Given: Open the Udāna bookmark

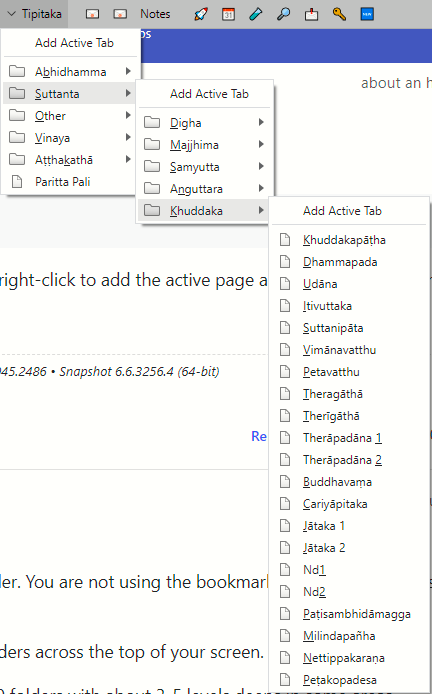Looking at the screenshot, I should pos(349,284).
